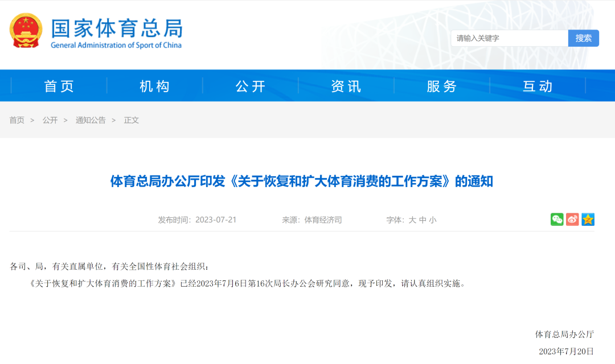Click the magnifier search icon area
This screenshot has width=615, height=364.
(x=583, y=38)
